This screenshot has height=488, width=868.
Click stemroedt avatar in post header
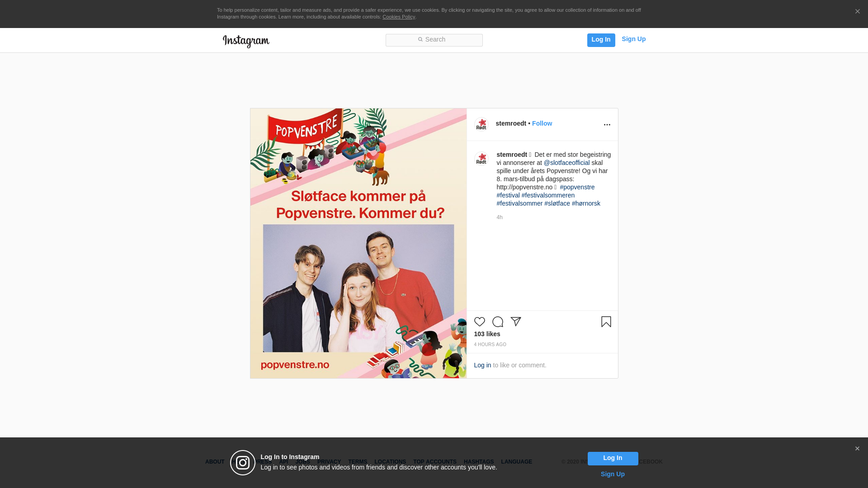481,124
